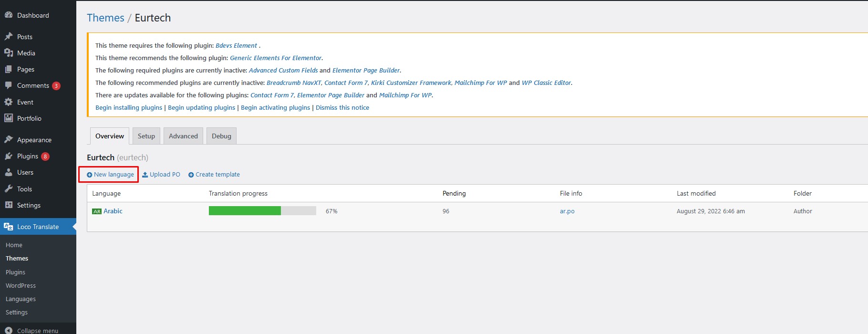Click the Arabic translation progress bar

click(x=262, y=211)
